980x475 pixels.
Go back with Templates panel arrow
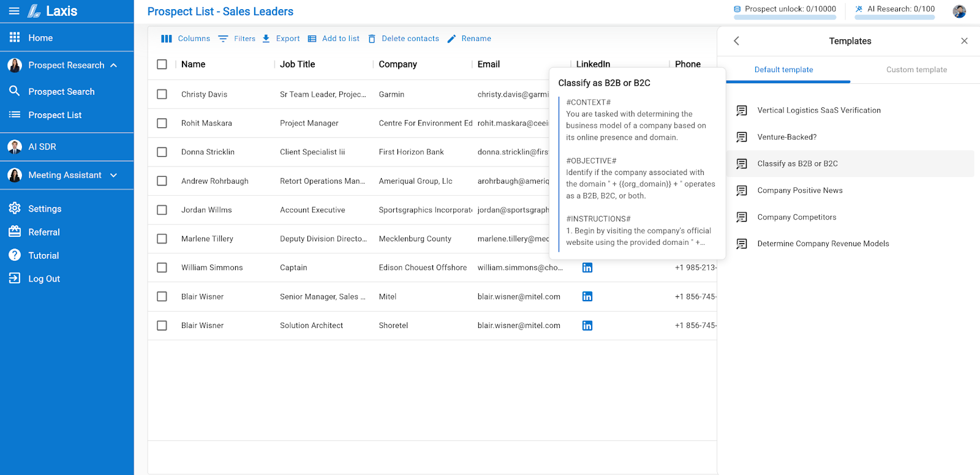(x=737, y=41)
